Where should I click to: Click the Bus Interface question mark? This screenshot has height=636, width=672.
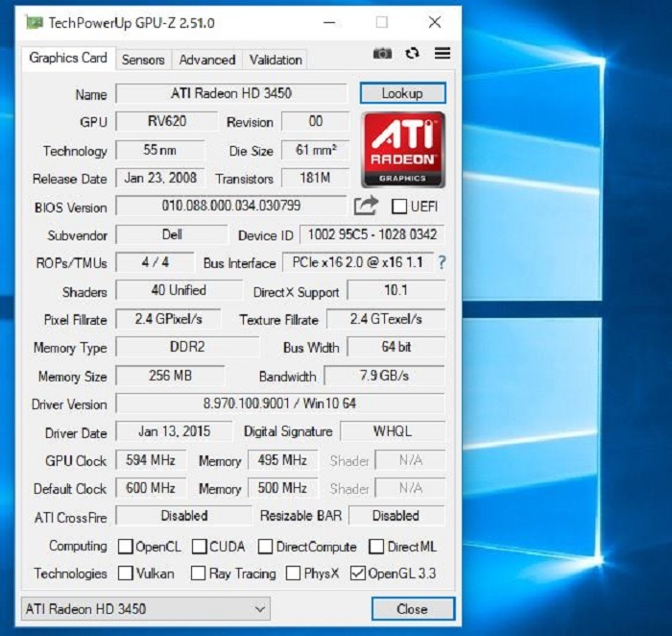442,262
